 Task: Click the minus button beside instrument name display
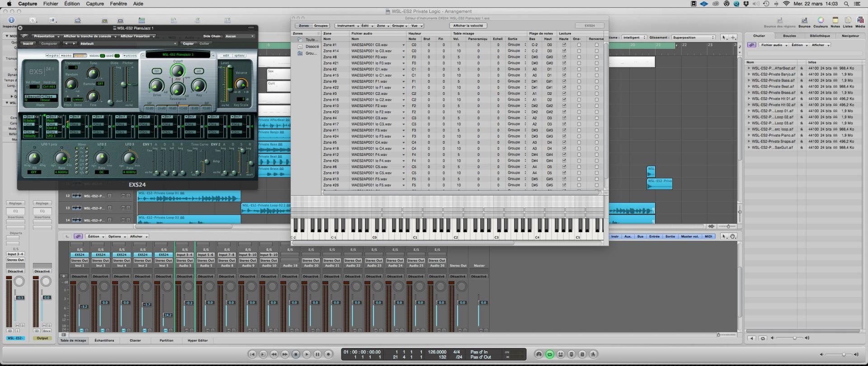[143, 56]
